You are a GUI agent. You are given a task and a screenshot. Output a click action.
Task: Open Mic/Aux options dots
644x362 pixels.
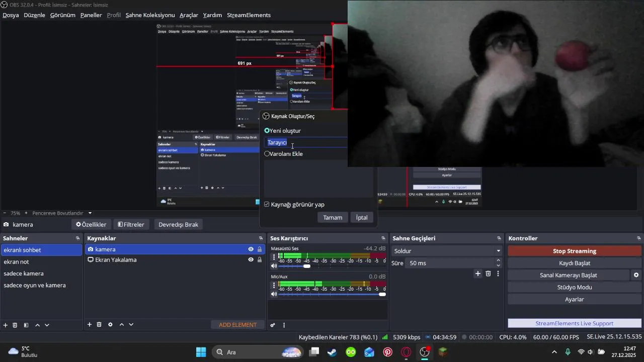(x=274, y=285)
